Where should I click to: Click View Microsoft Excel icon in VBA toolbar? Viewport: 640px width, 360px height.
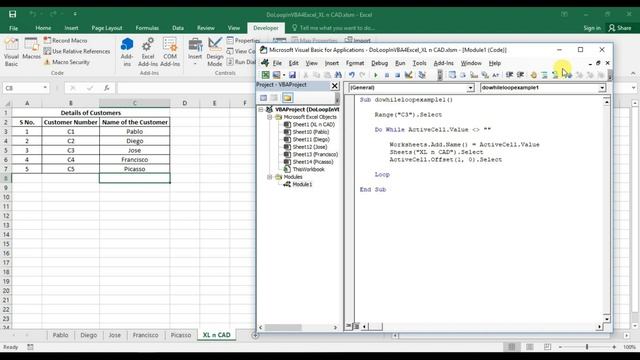[x=266, y=75]
